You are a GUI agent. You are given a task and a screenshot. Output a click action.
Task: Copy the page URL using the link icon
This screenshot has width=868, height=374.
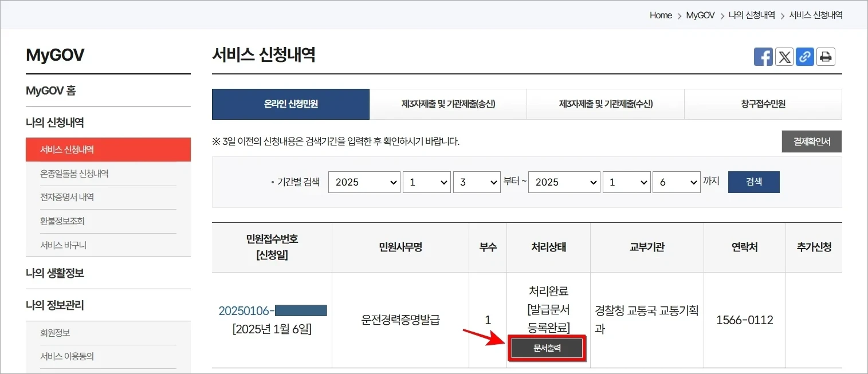pos(804,56)
